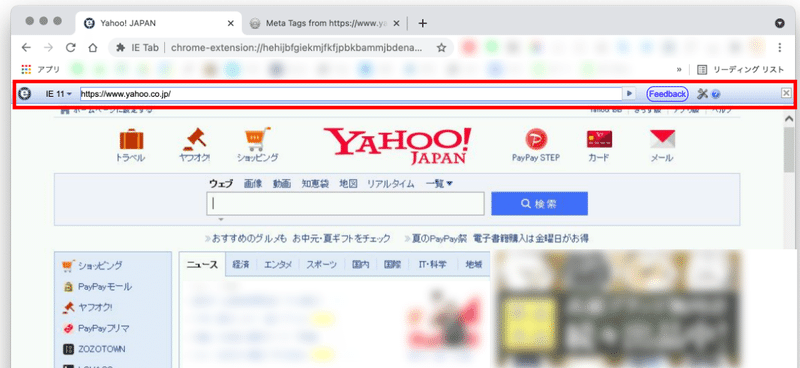Open the IE Tab help icon
The image size is (800, 368).
click(715, 94)
